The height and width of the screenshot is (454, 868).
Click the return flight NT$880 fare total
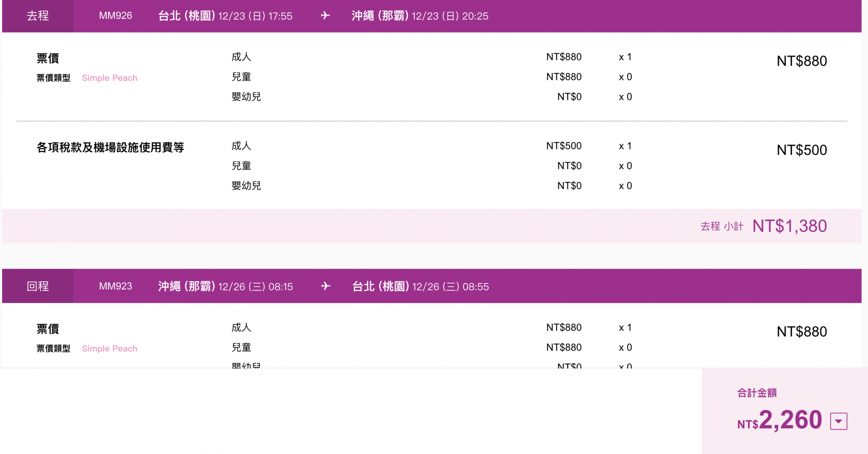coord(802,332)
